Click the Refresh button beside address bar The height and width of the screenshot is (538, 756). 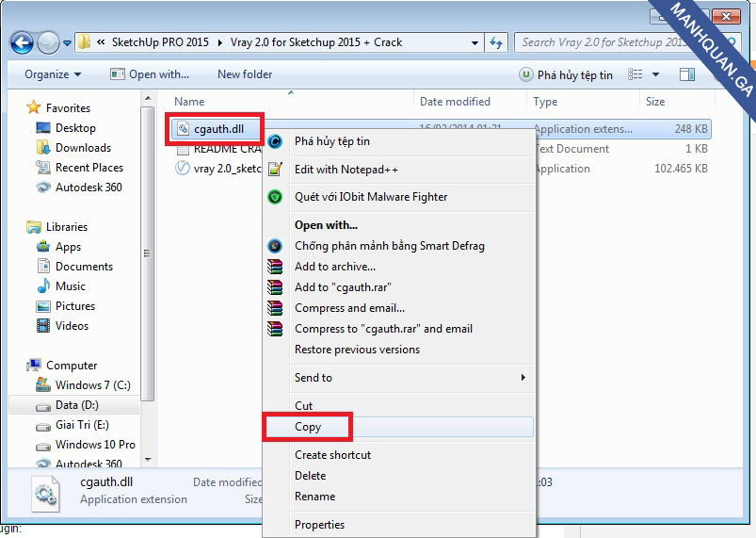(x=496, y=42)
